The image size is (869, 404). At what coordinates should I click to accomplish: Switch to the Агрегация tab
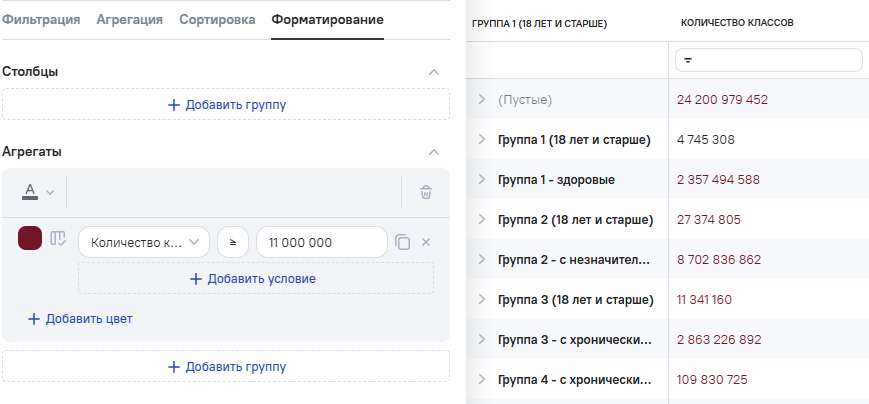pos(130,19)
